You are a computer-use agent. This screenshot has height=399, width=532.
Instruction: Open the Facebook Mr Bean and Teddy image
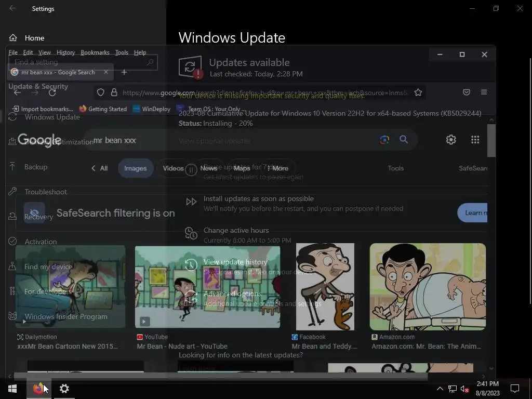(325, 287)
